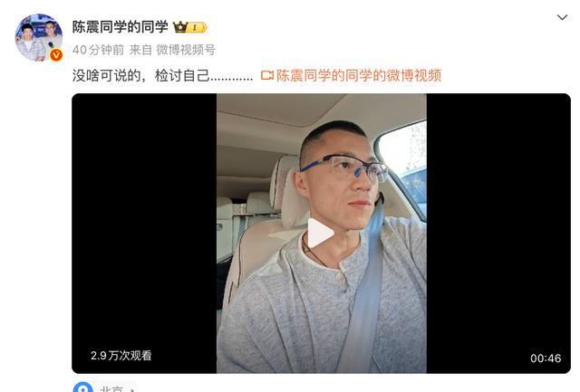The width and height of the screenshot is (580, 392).
Task: Open the 陈震同学的同学 username profile
Action: 121,27
